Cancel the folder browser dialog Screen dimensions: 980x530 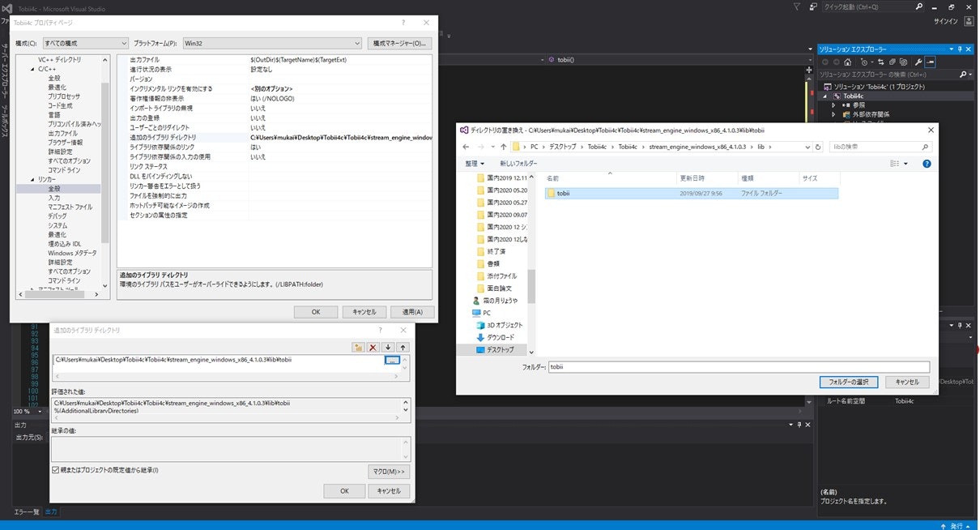[x=906, y=382]
